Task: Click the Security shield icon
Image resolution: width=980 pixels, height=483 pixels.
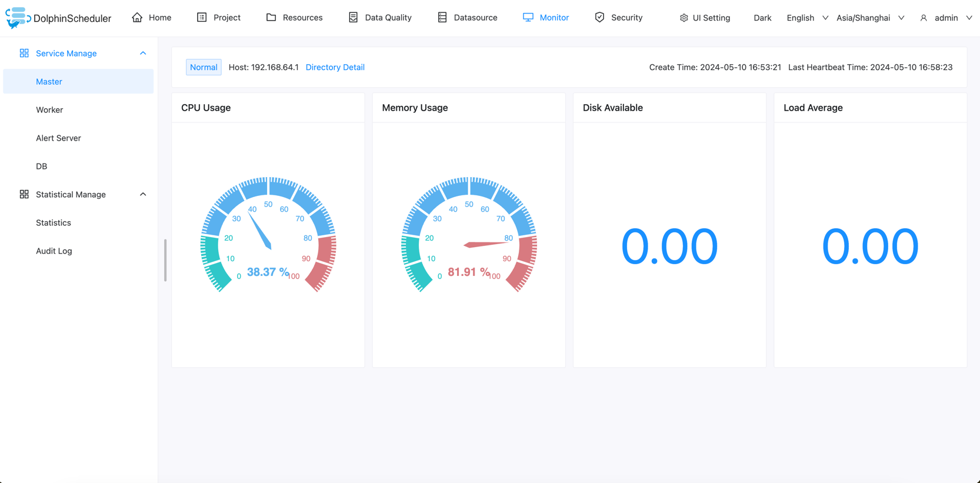Action: 599,18
